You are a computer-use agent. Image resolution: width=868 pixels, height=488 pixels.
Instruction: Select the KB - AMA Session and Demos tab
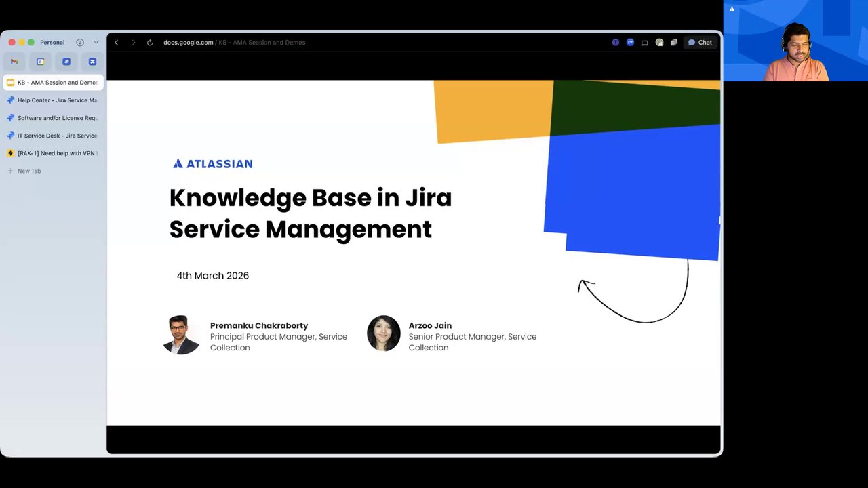(x=54, y=83)
